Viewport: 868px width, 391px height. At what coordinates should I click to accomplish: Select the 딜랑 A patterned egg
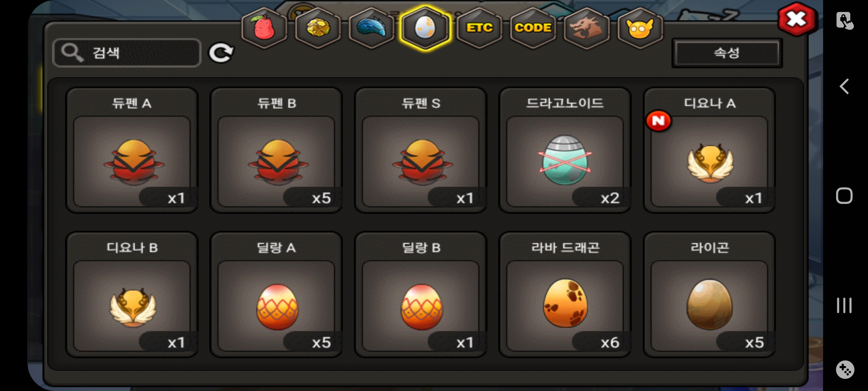point(276,295)
